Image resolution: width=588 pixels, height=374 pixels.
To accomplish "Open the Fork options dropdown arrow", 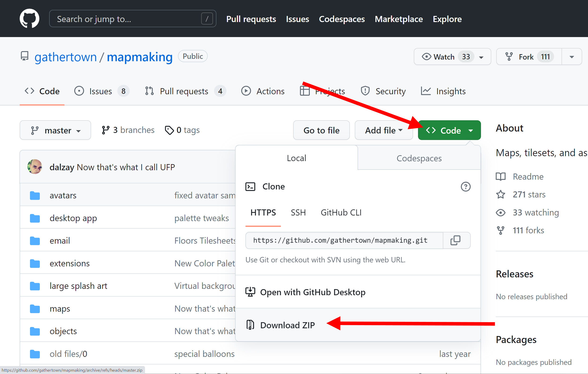I will click(571, 57).
